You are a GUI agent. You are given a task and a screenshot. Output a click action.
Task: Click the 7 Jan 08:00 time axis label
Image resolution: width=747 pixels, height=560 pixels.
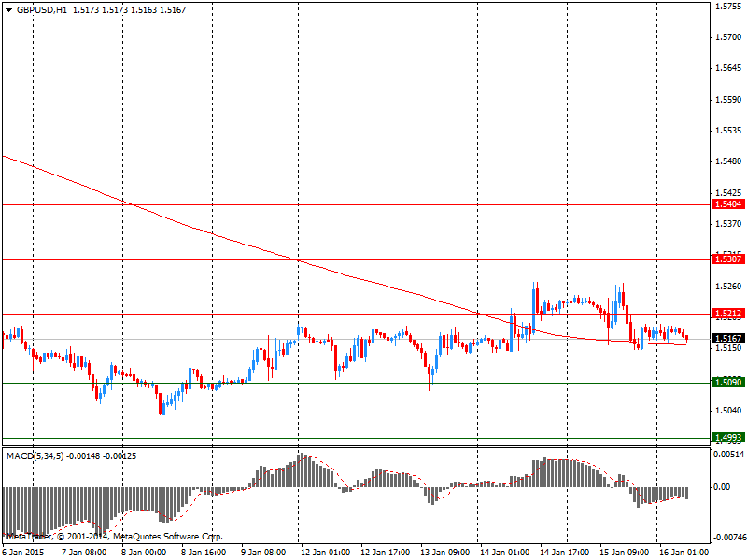[84, 553]
